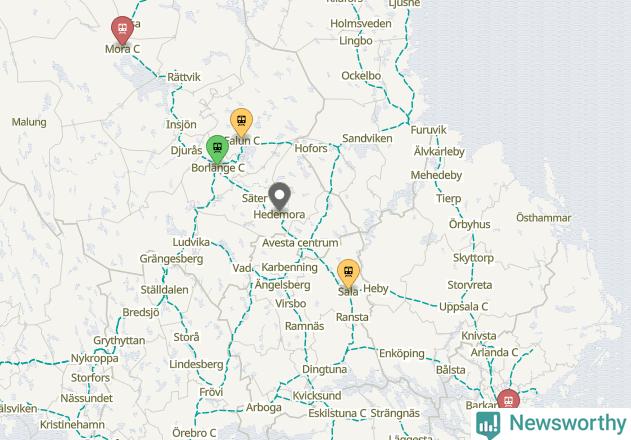The width and height of the screenshot is (631, 440).
Task: Click the Eskilstuna C station label
Action: point(337,413)
